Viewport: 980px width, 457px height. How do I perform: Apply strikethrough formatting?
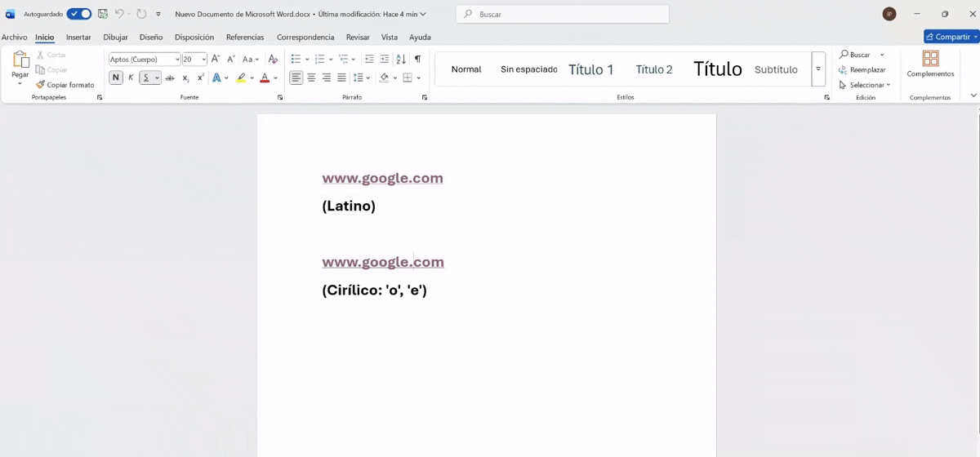point(170,78)
